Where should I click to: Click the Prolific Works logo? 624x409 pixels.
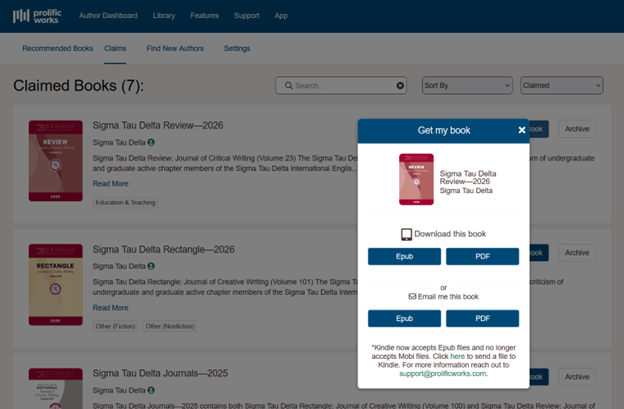tap(35, 16)
